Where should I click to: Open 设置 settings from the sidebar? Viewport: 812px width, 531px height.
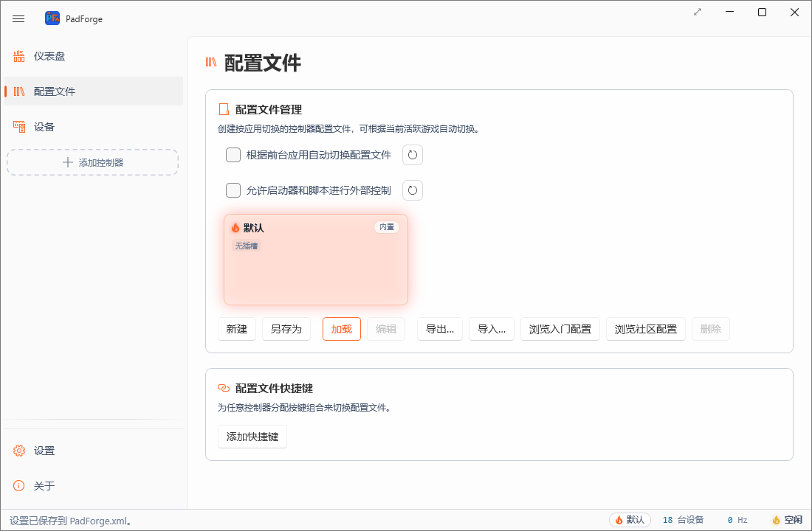pos(94,451)
